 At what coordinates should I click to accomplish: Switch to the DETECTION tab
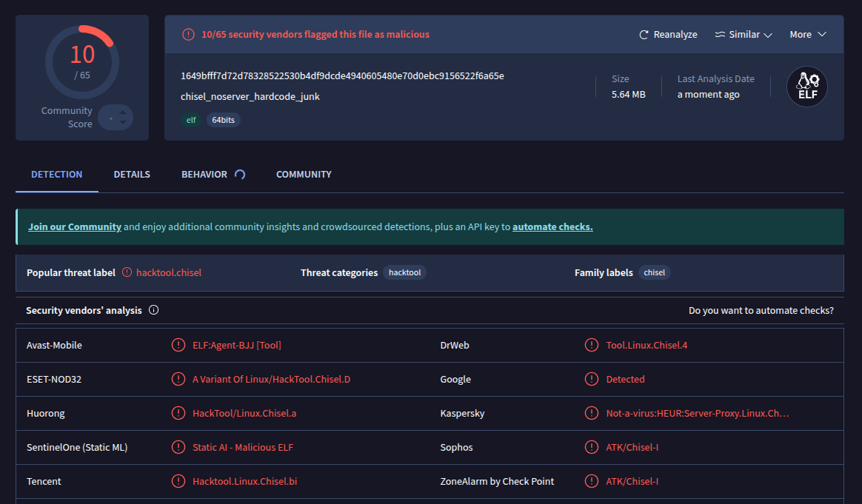(56, 174)
